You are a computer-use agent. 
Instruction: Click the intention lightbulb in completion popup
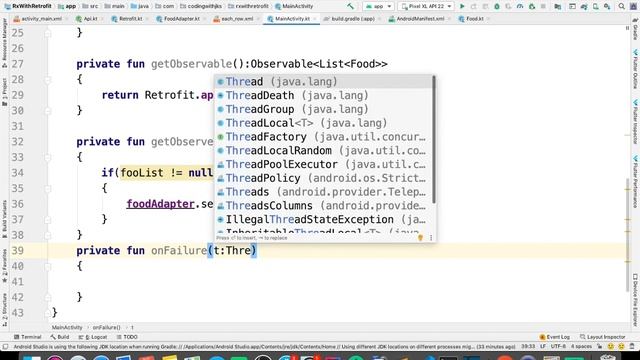(x=420, y=238)
